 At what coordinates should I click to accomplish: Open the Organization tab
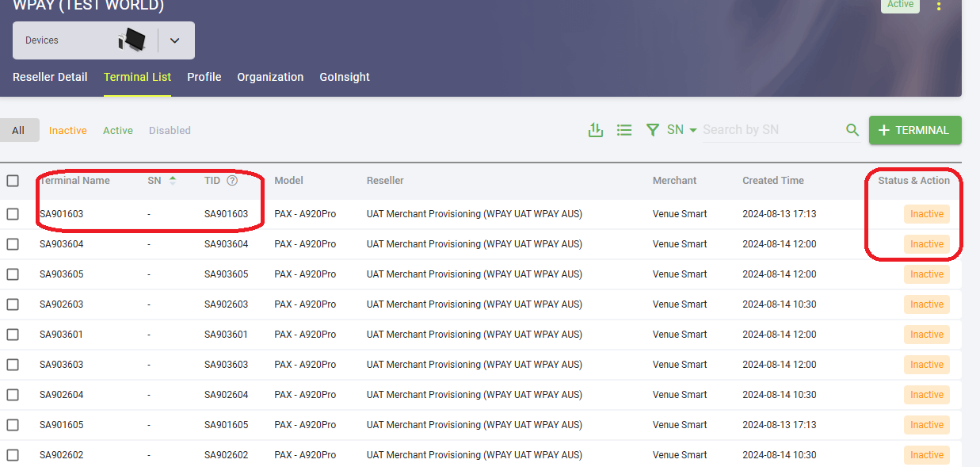[x=270, y=77]
